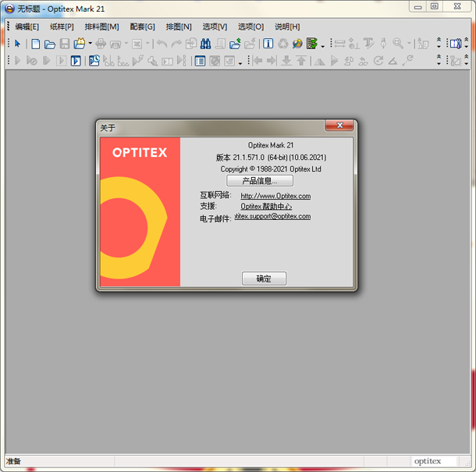Click the open design files folder icon

point(80,44)
